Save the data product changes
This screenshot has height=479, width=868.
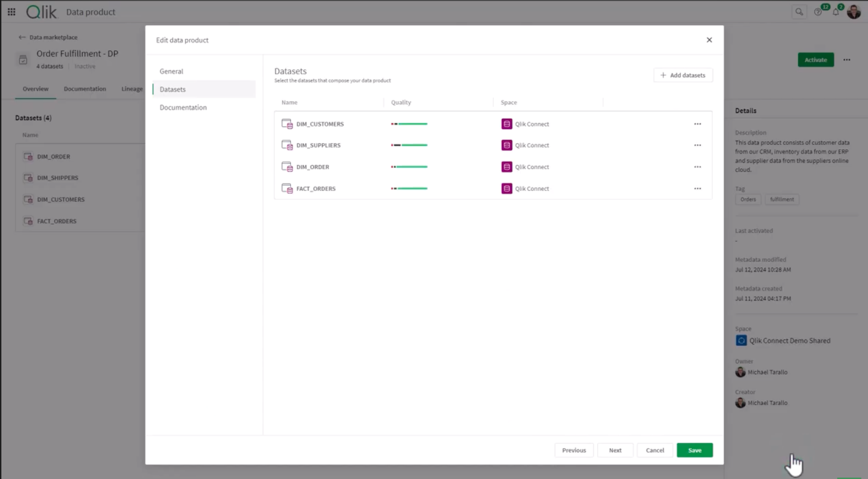pos(694,450)
